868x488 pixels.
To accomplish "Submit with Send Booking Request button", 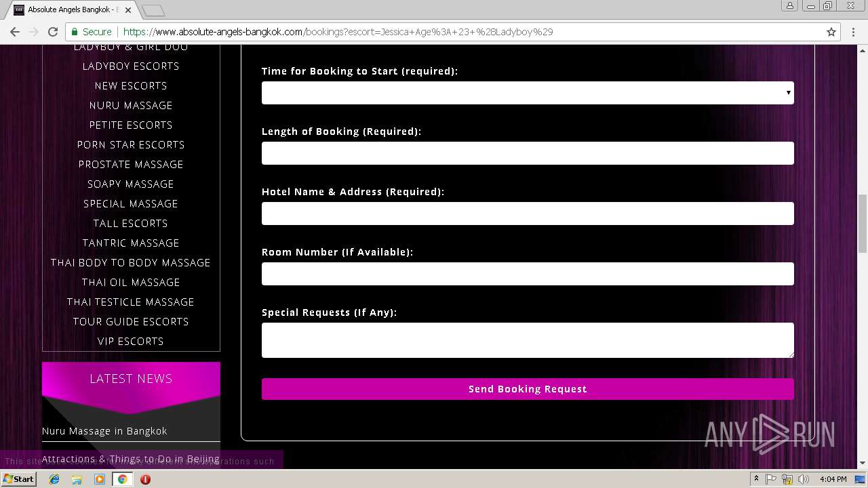I will click(x=528, y=389).
